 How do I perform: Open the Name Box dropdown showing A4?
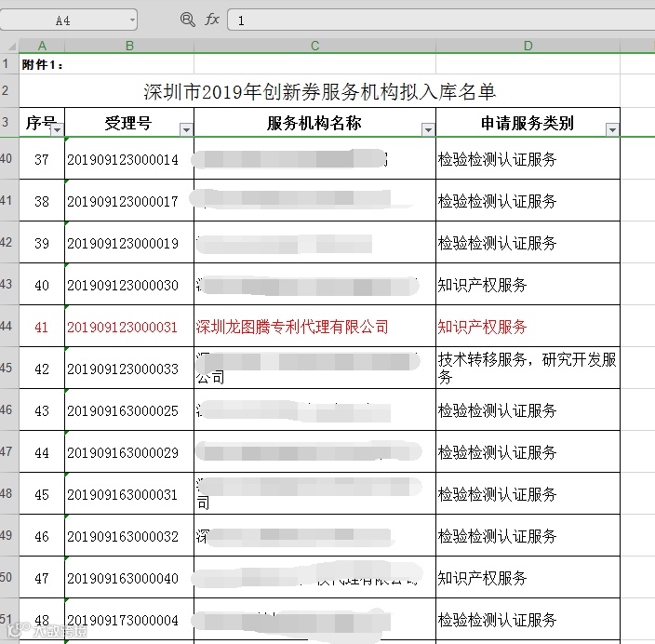click(x=132, y=20)
